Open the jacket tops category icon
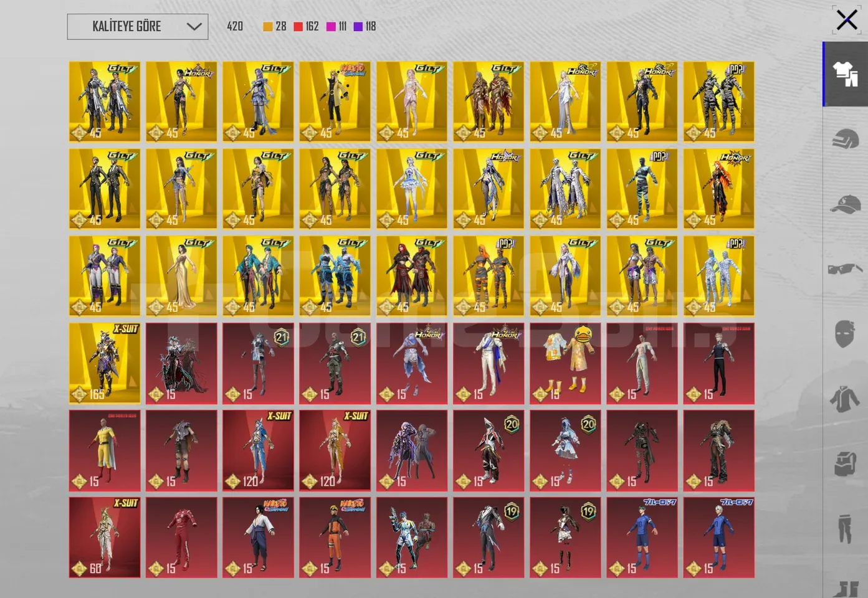868x598 pixels. [845, 399]
